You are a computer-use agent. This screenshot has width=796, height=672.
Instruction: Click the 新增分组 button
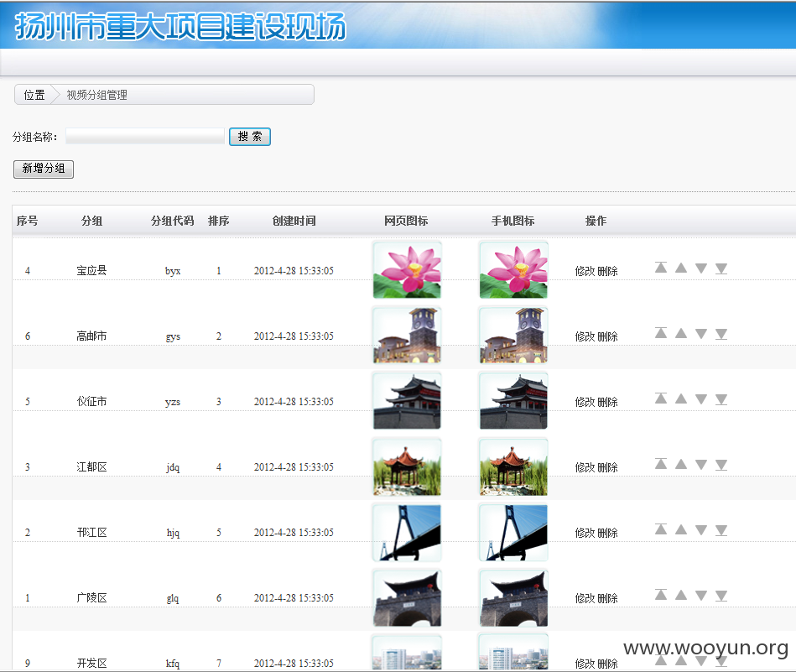coord(44,169)
